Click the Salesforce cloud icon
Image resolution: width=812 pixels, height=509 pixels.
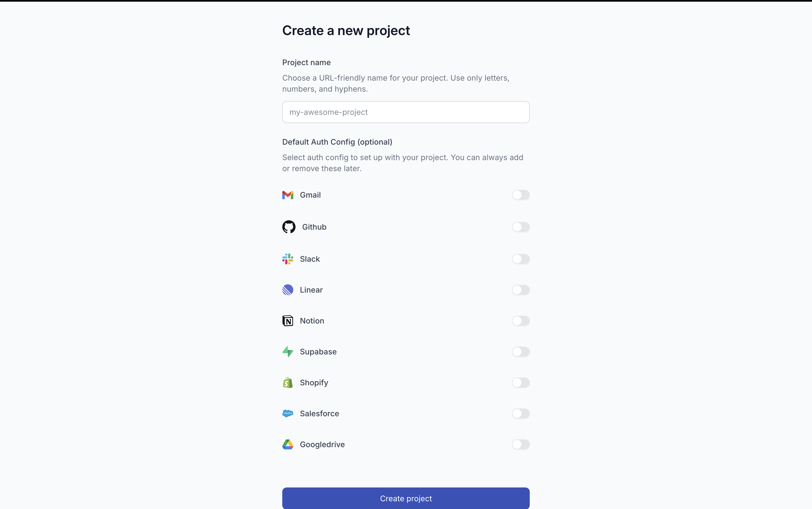288,413
